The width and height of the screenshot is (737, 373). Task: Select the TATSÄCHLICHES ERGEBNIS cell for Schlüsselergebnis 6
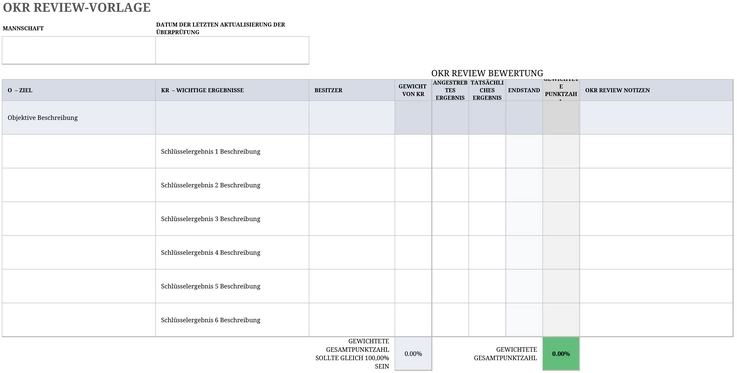tap(487, 320)
